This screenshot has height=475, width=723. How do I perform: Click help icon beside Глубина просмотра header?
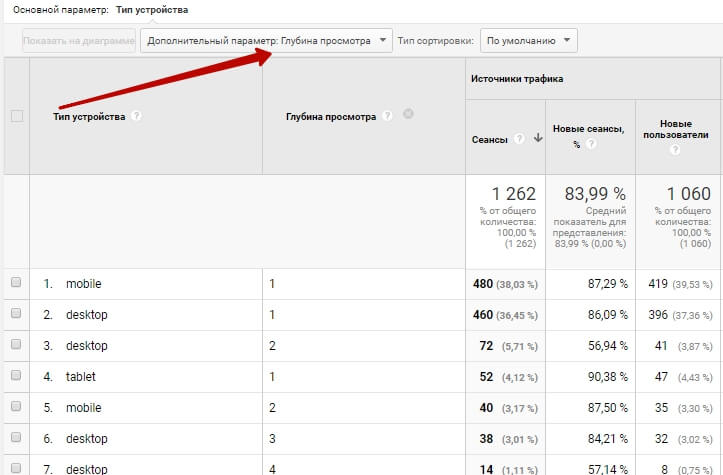point(387,116)
